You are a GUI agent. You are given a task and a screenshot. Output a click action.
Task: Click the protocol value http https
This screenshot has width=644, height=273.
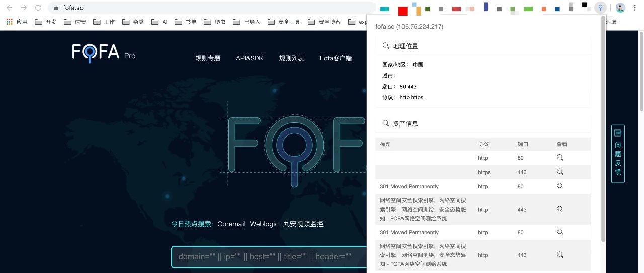coord(412,97)
